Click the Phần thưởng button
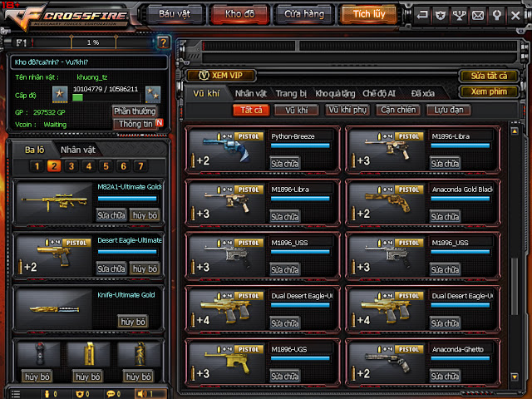Image resolution: width=532 pixels, height=399 pixels. (x=135, y=111)
